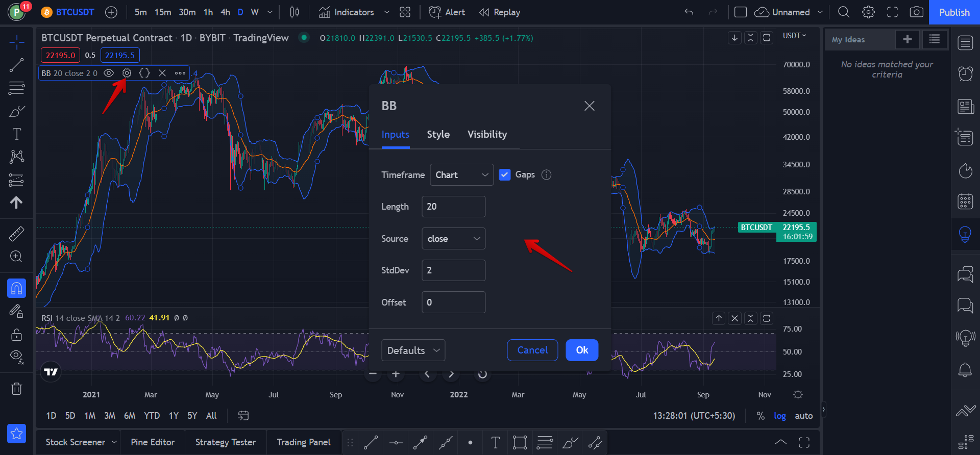Select the text annotation tool
Screen dimensions: 980x455
point(16,134)
